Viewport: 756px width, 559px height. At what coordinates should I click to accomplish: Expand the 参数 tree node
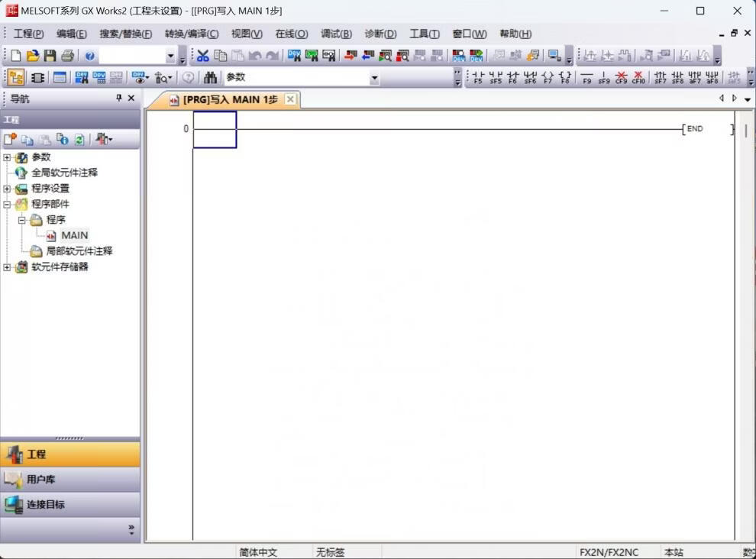(x=8, y=157)
